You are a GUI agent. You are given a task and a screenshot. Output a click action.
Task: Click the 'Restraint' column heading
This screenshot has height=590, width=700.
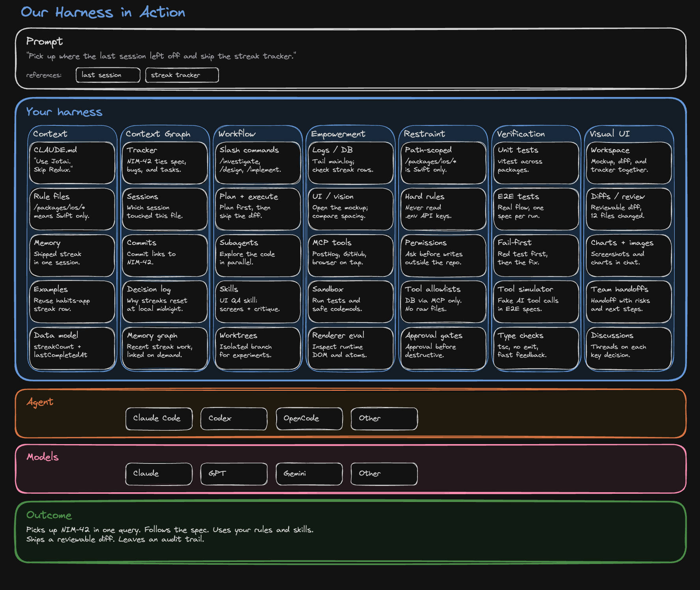point(424,134)
